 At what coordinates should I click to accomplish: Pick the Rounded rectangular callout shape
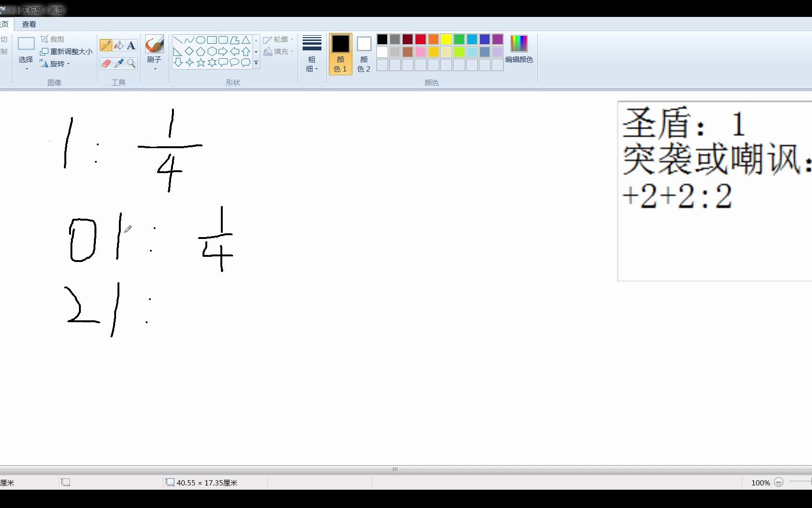[223, 63]
